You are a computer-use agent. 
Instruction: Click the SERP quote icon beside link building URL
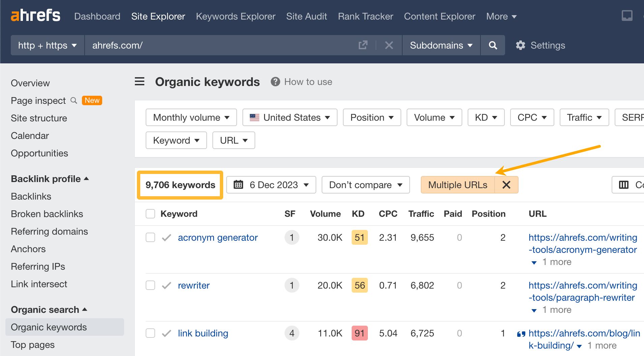521,333
